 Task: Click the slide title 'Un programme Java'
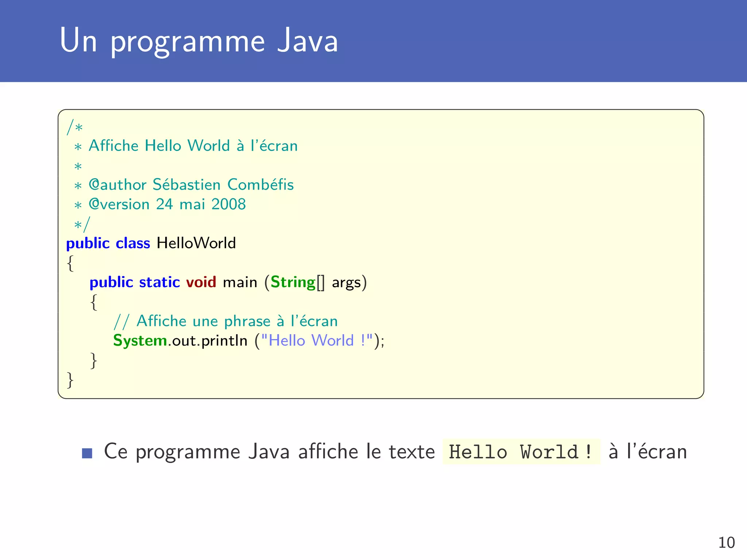coord(199,41)
